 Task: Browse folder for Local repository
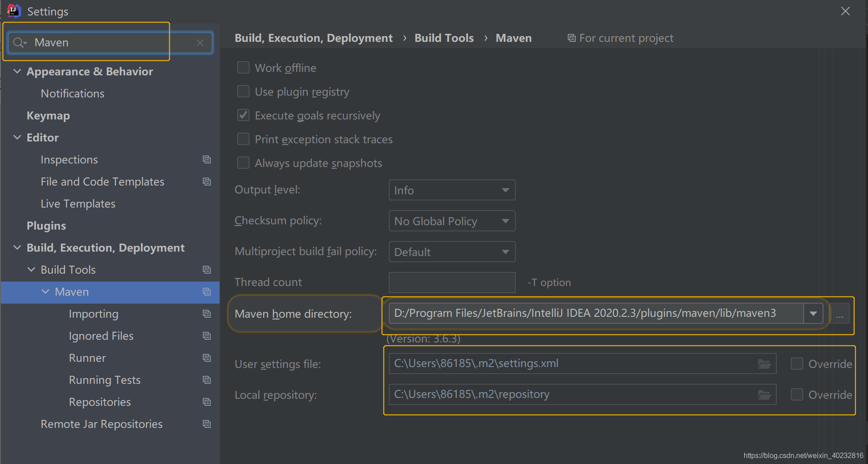pos(764,395)
